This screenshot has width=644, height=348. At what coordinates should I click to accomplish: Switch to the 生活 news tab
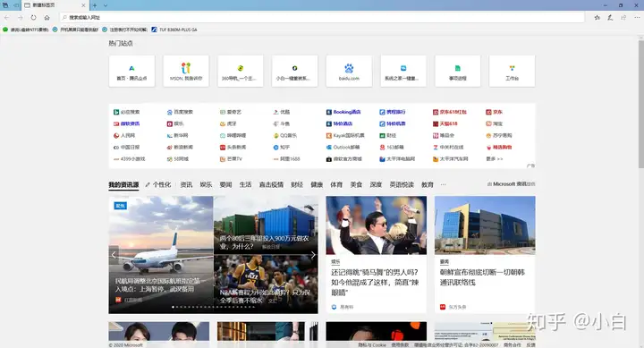click(x=245, y=184)
